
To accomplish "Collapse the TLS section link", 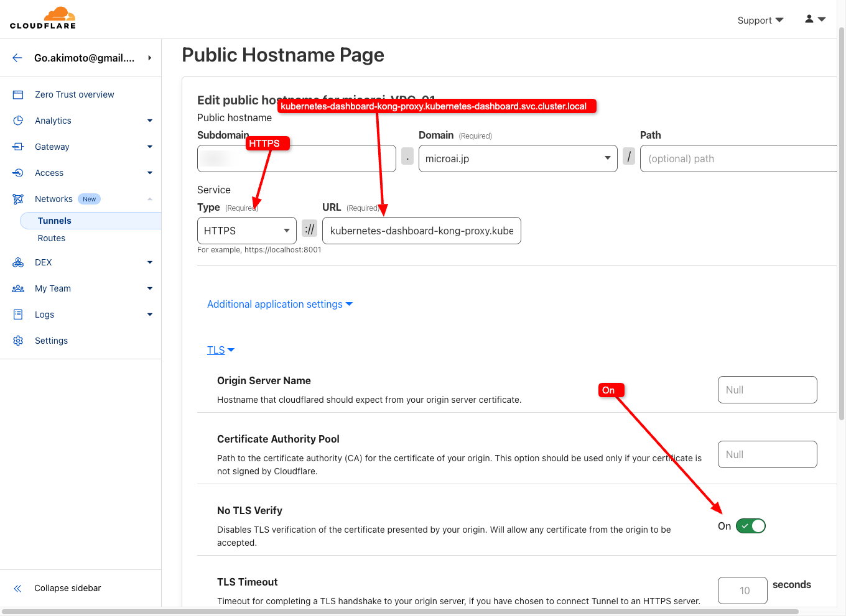I will pyautogui.click(x=221, y=350).
